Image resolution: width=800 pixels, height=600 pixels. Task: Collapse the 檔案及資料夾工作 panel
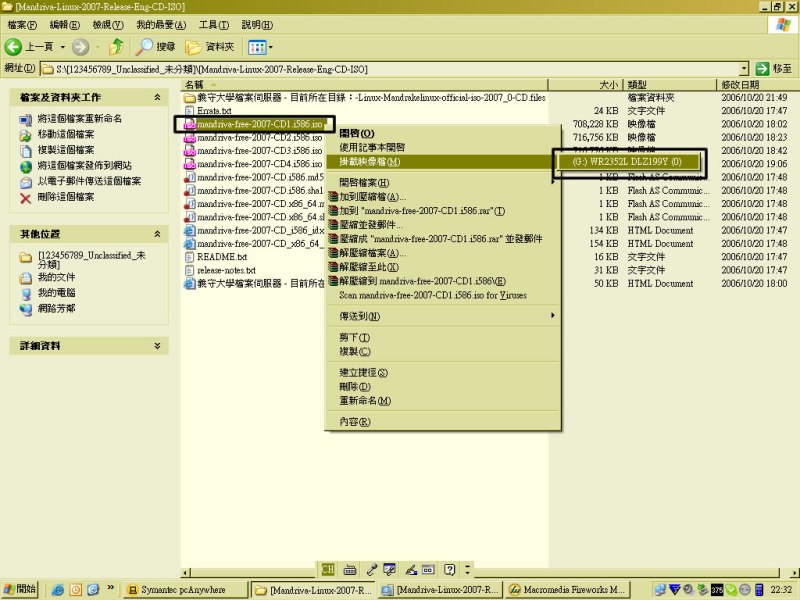point(157,97)
